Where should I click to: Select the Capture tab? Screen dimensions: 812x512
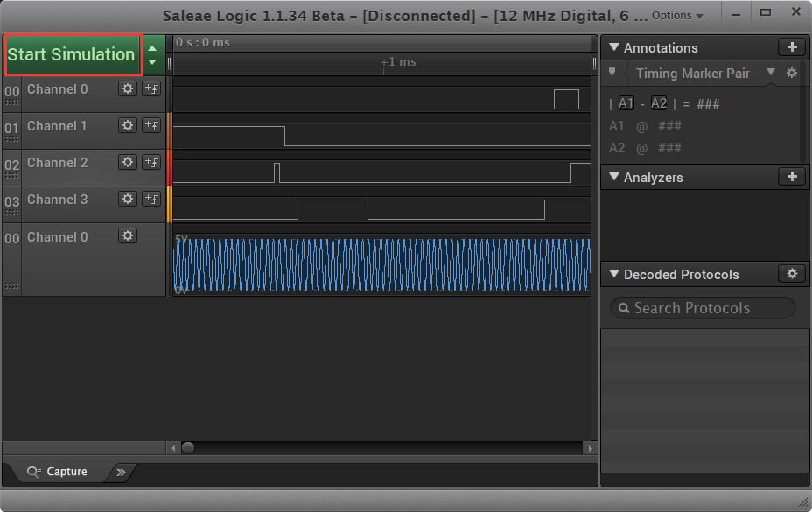click(x=58, y=472)
